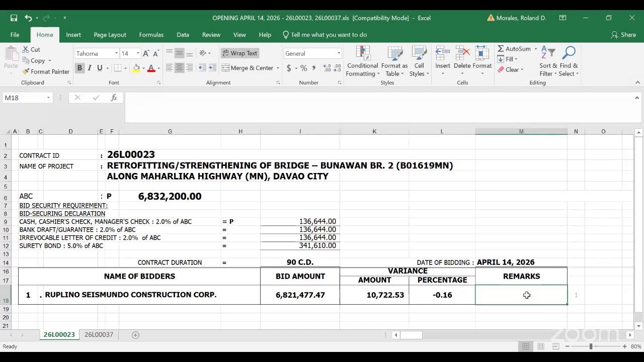
Task: Open the Clear dropdown
Action: [x=511, y=70]
